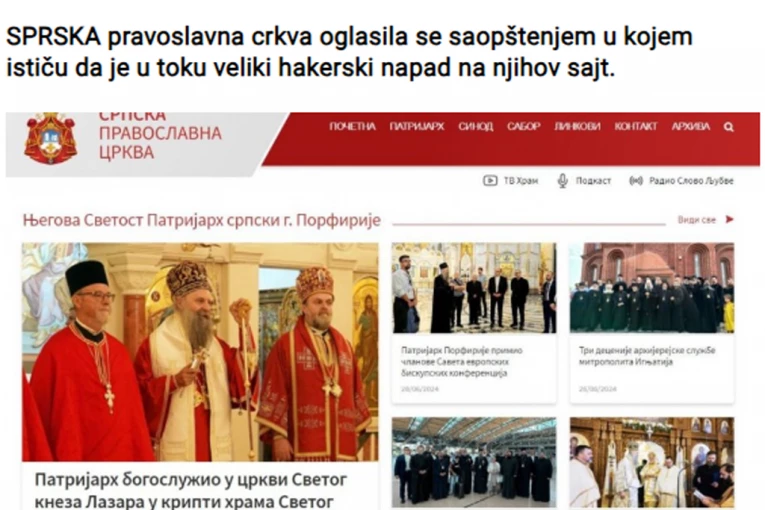Select the СИНОД menu item
Image resolution: width=765 pixels, height=510 pixels.
(x=476, y=126)
